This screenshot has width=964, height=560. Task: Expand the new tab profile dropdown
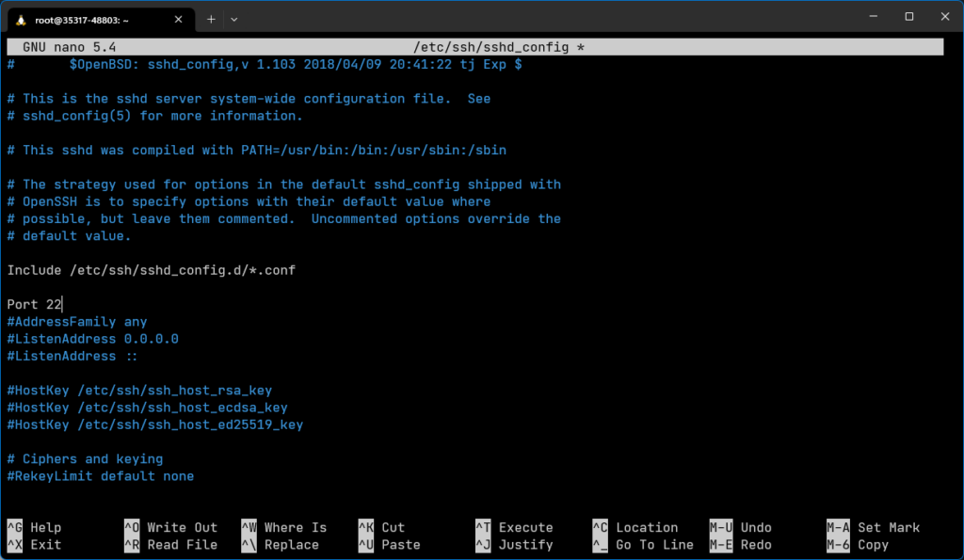click(x=234, y=20)
